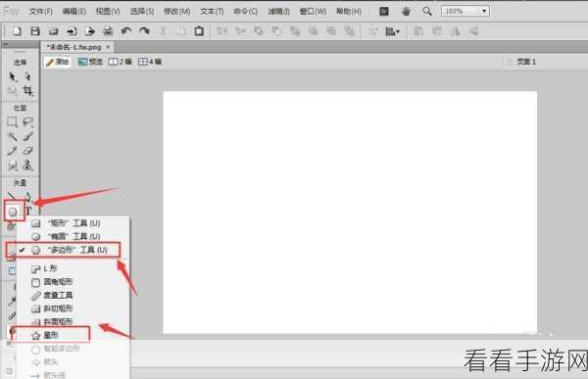
Task: Open the 选择(S) menu
Action: pos(142,12)
